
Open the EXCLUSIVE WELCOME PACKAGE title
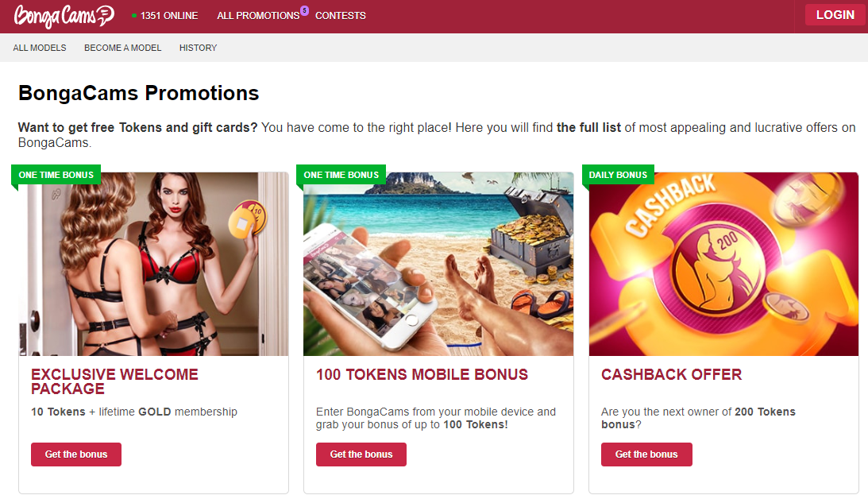[114, 381]
